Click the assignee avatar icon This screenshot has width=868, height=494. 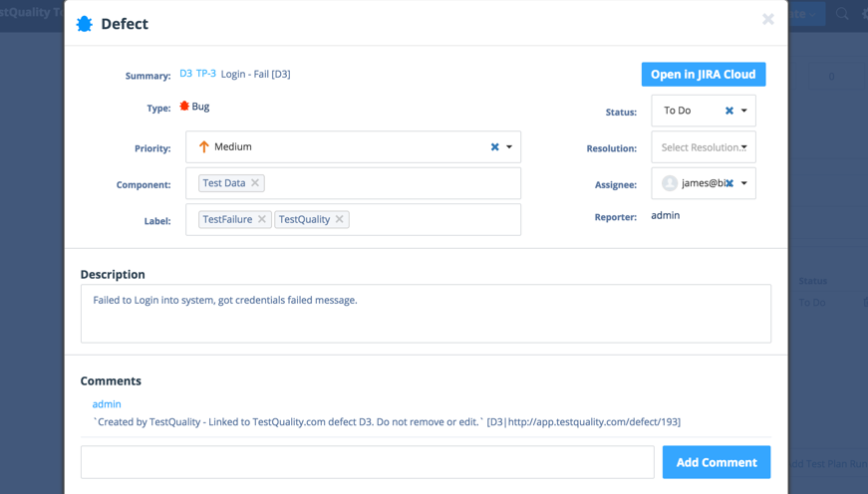pos(670,183)
